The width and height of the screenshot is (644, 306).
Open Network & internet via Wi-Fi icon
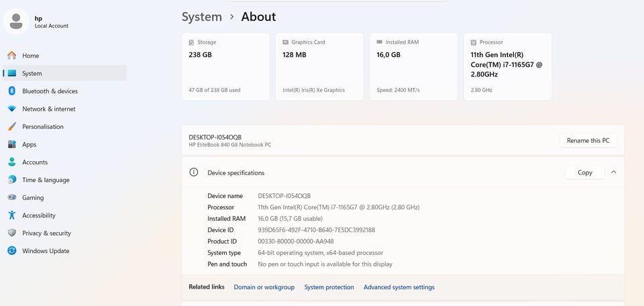tap(12, 109)
